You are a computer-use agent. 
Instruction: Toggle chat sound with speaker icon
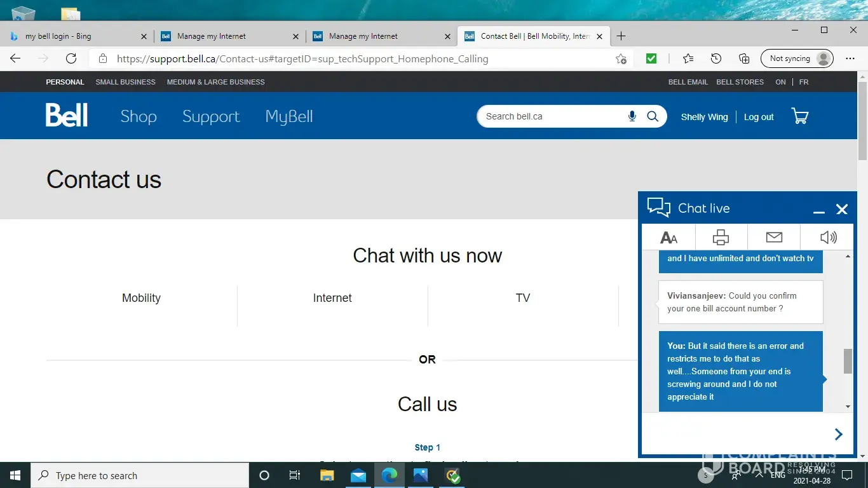coord(827,238)
